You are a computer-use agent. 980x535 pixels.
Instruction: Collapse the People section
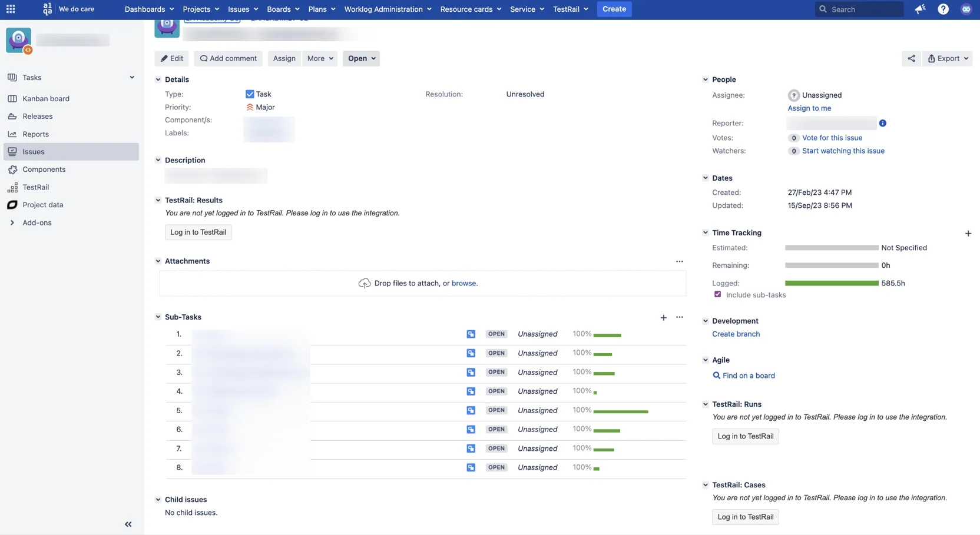pyautogui.click(x=705, y=79)
